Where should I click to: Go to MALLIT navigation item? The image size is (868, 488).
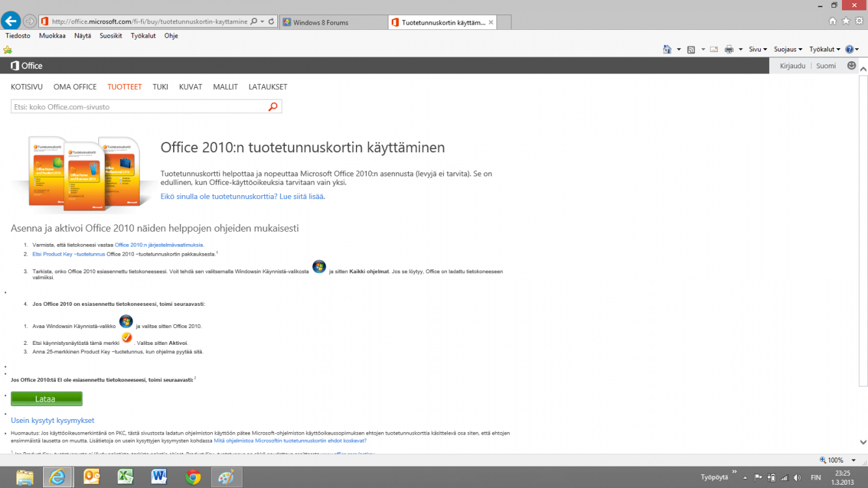pos(225,87)
